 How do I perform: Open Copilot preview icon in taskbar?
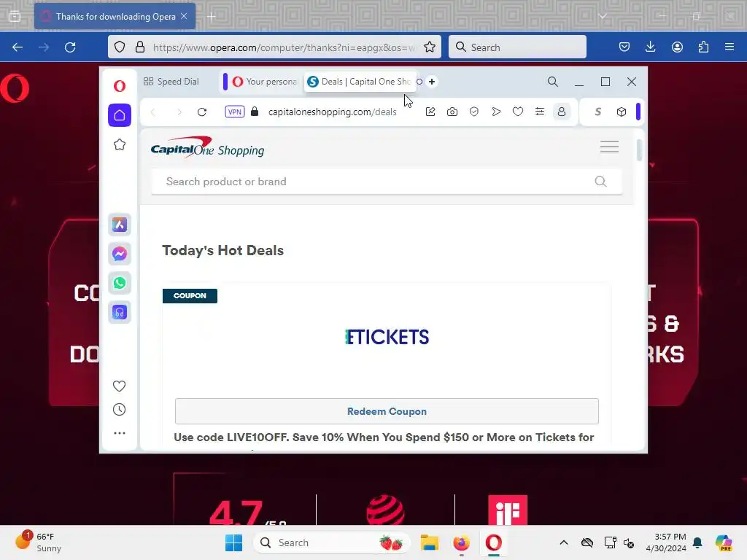(x=724, y=542)
